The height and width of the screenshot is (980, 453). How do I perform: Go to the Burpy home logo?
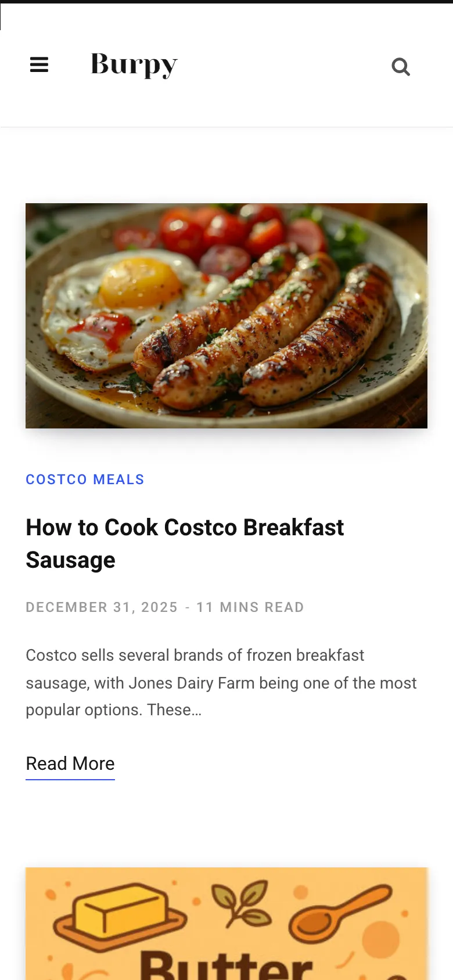click(x=134, y=65)
